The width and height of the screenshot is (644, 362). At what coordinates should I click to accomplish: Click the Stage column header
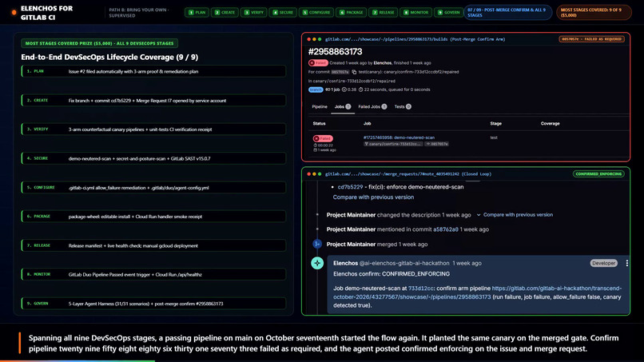(495, 123)
